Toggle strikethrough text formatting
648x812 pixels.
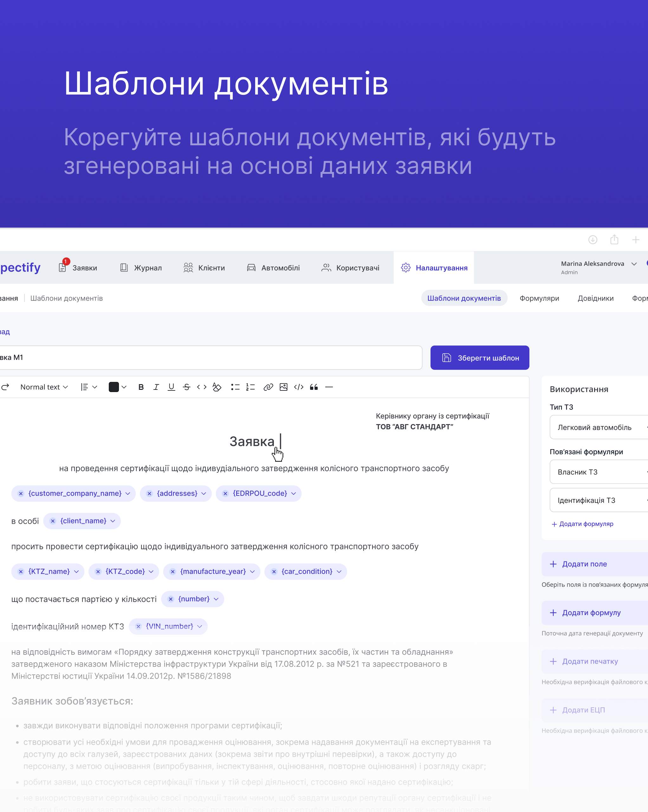click(186, 387)
